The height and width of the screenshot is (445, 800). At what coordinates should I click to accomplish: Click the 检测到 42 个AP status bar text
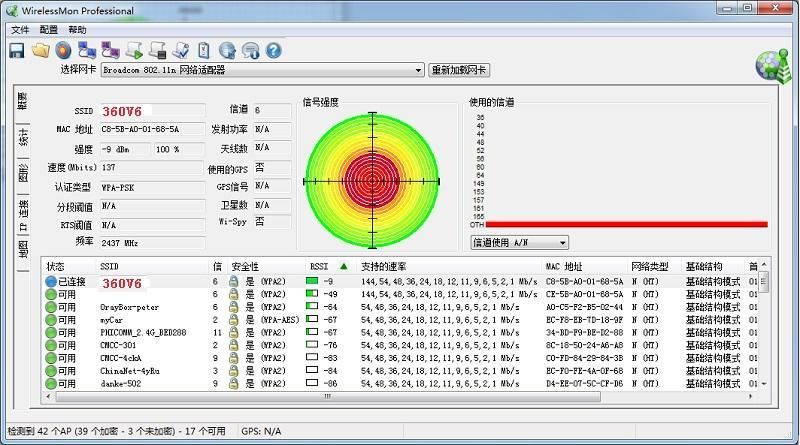[x=116, y=431]
